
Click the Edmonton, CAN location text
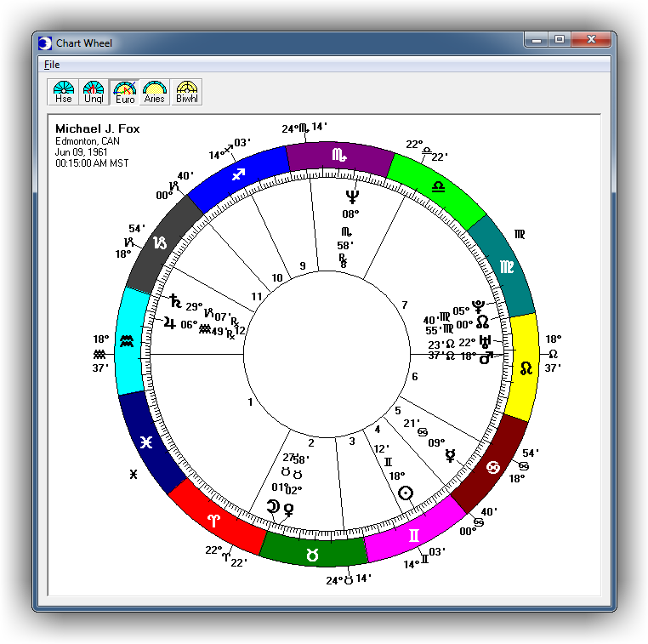pos(88,141)
